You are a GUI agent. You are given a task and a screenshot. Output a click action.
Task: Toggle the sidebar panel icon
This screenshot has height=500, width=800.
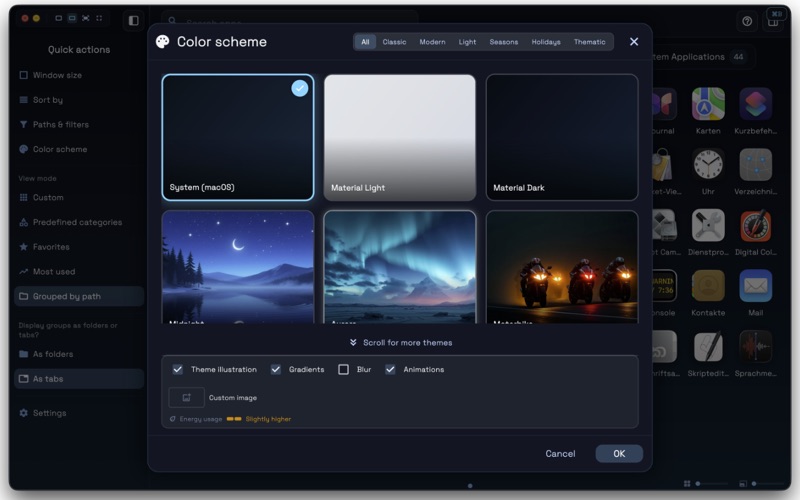tap(134, 20)
